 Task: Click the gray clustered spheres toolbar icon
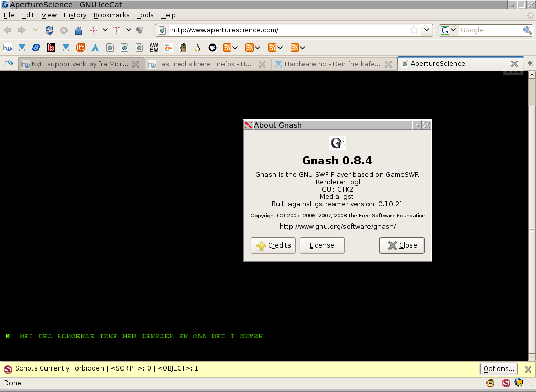click(x=139, y=30)
